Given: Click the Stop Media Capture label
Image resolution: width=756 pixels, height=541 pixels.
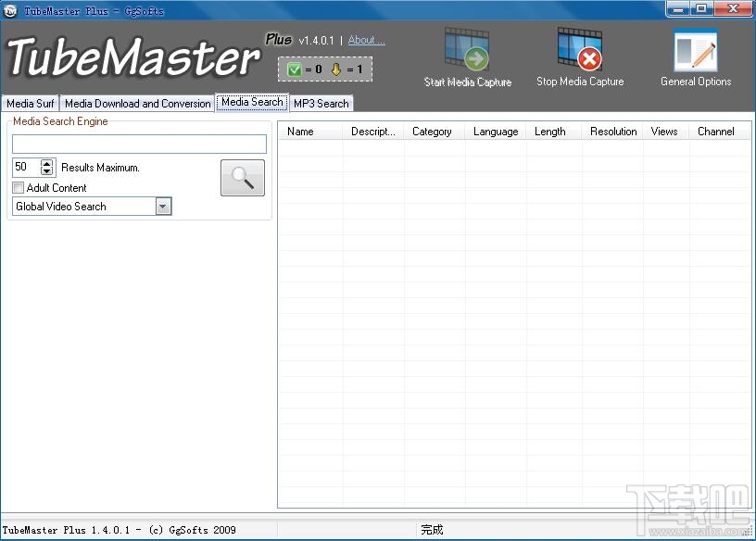Looking at the screenshot, I should [580, 82].
